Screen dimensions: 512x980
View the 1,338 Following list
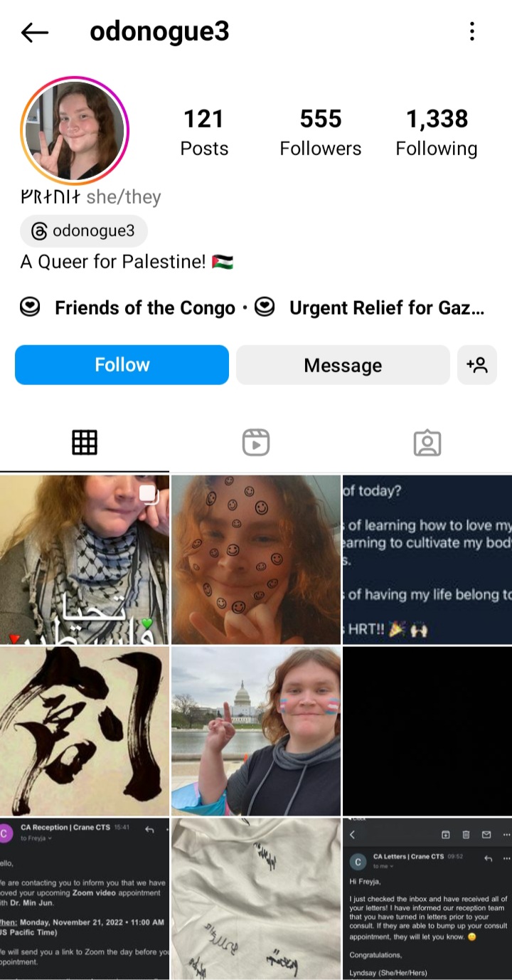437,132
